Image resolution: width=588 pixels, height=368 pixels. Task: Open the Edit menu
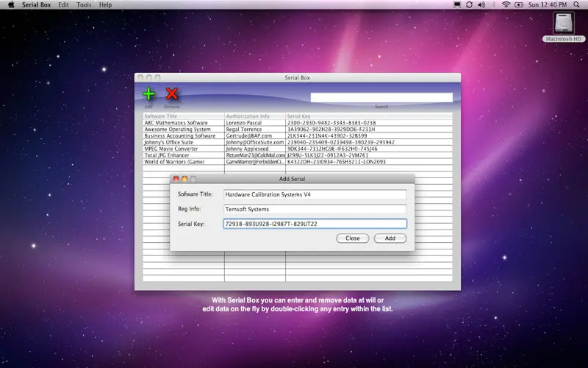(x=63, y=5)
